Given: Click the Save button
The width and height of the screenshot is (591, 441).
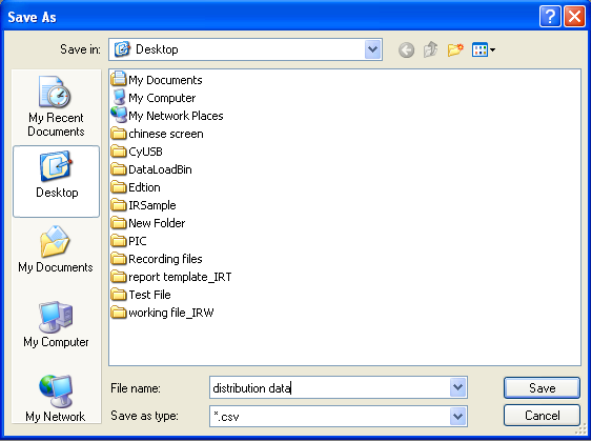Looking at the screenshot, I should (542, 388).
